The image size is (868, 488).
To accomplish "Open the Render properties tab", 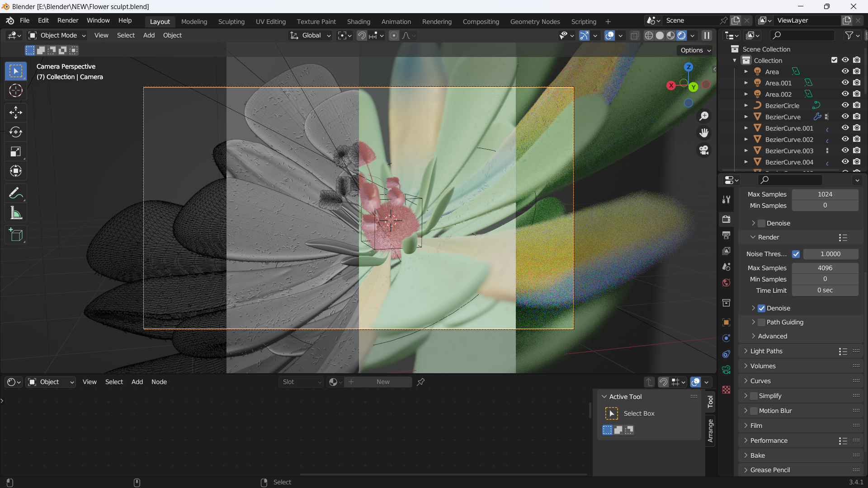I will point(726,219).
